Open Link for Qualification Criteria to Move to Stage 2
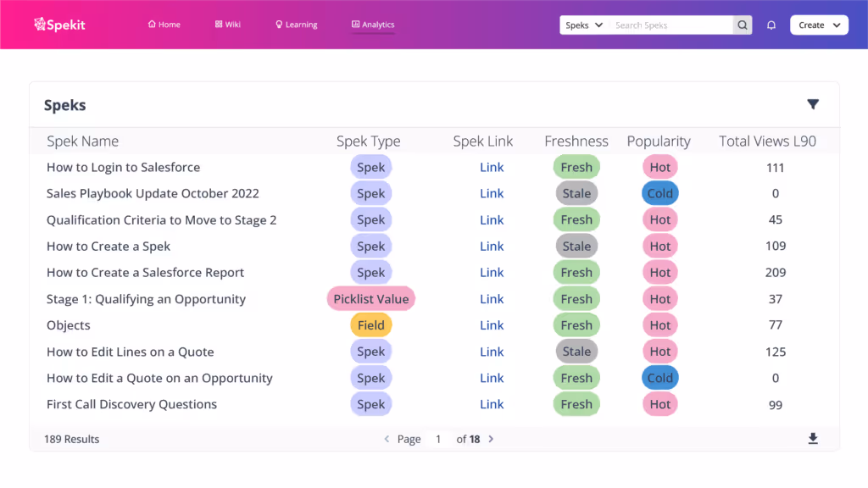 click(492, 219)
